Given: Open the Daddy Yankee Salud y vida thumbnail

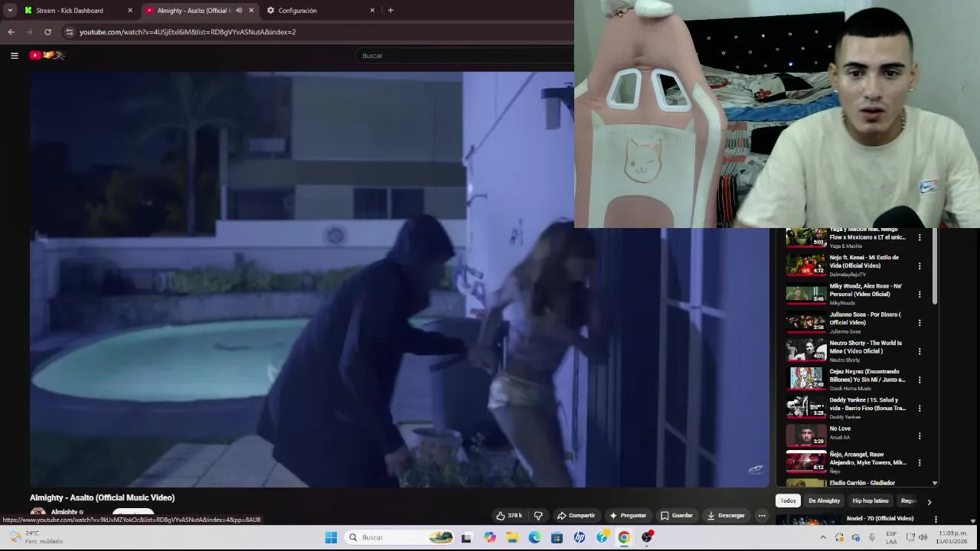Looking at the screenshot, I should pos(806,407).
